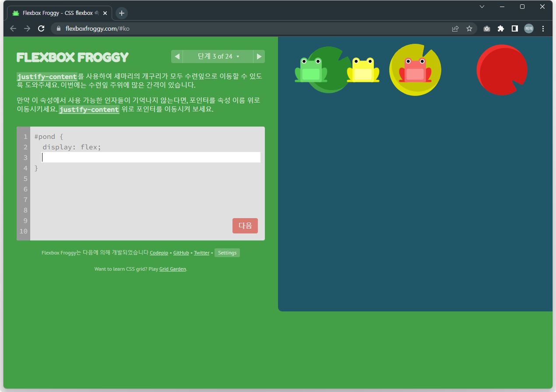Image resolution: width=556 pixels, height=392 pixels.
Task: Click the yellow frog
Action: (x=363, y=70)
